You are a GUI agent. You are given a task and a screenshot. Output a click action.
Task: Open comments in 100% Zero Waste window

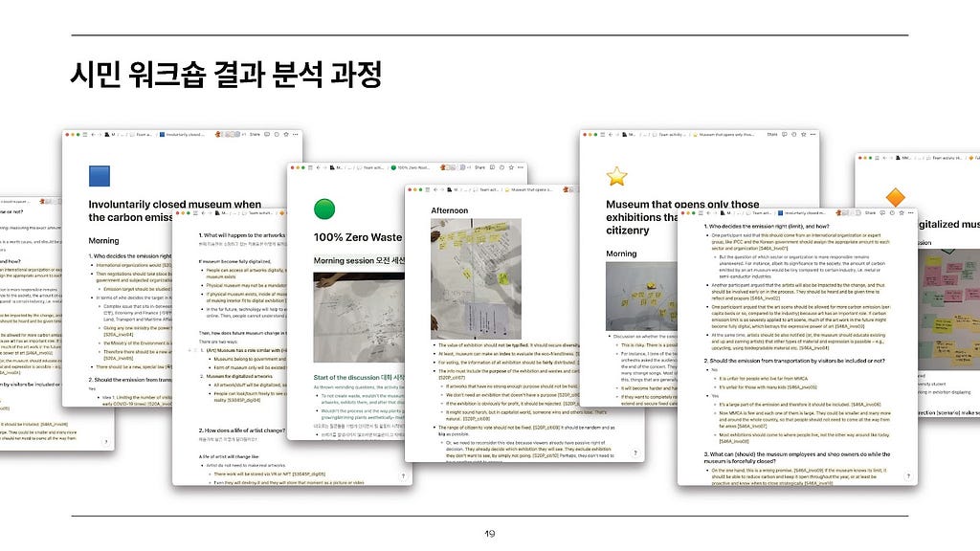click(x=493, y=167)
